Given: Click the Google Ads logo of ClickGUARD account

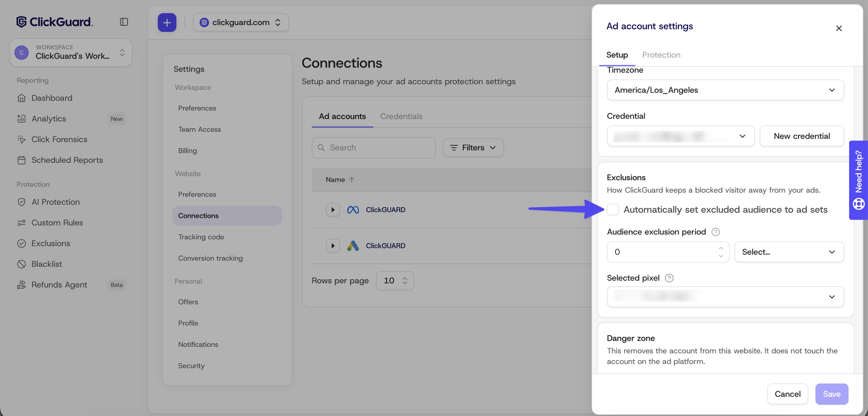Looking at the screenshot, I should pos(353,246).
